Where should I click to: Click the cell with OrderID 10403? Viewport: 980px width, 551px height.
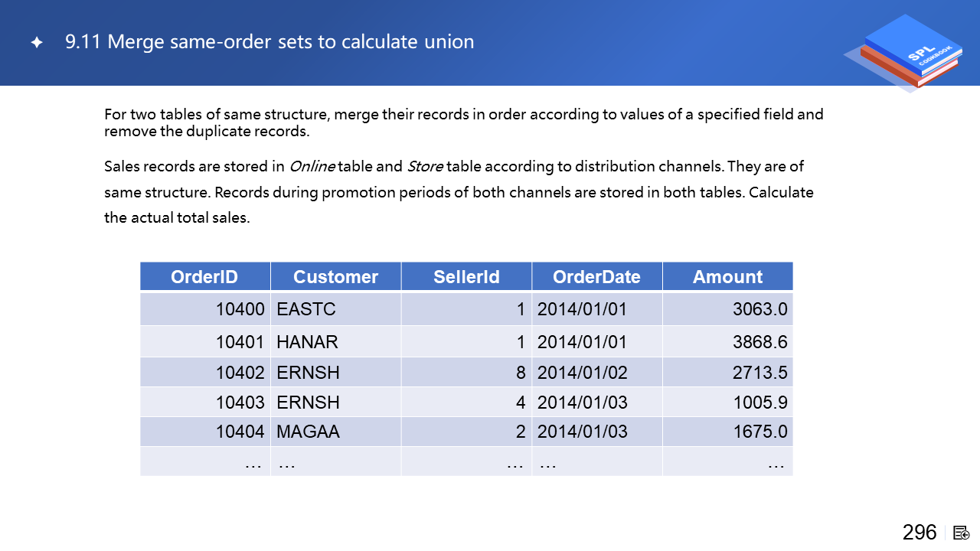240,403
